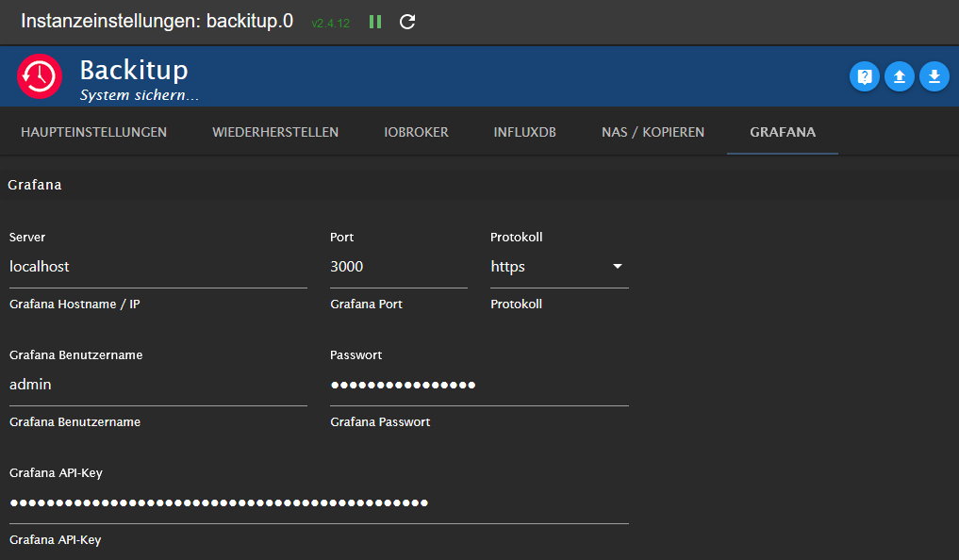Click the download configuration icon

(x=934, y=77)
